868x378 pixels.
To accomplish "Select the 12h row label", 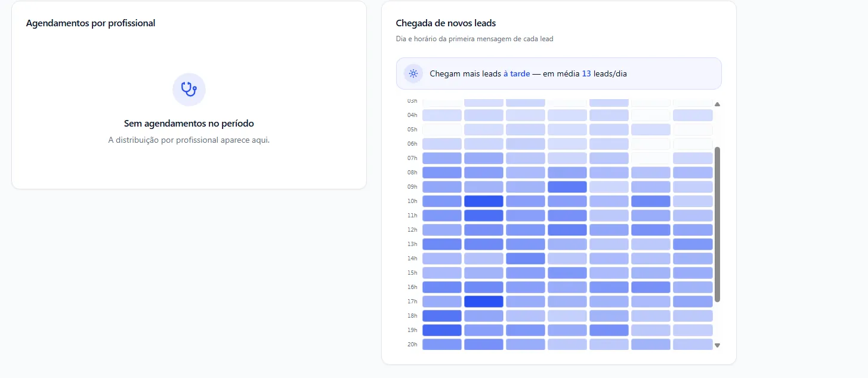I will pos(412,230).
